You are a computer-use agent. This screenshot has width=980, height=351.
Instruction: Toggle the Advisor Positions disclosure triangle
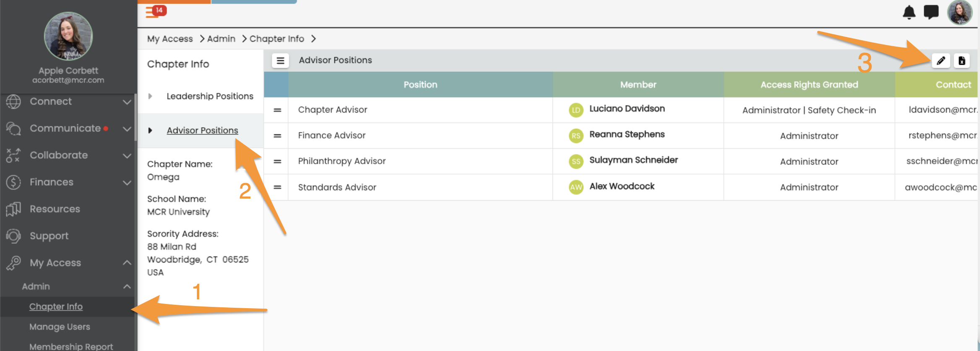150,131
